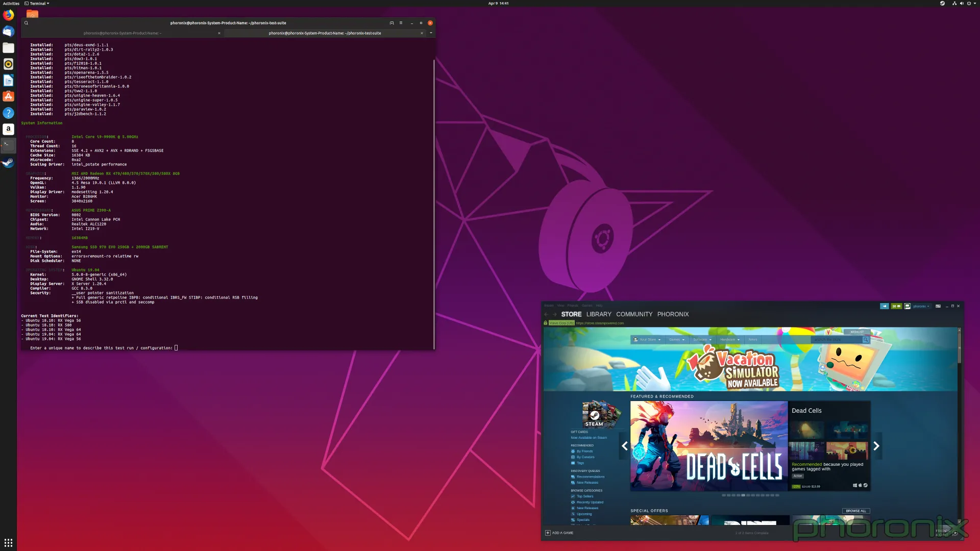Open terminal tab list dropdown arrow

tap(431, 33)
